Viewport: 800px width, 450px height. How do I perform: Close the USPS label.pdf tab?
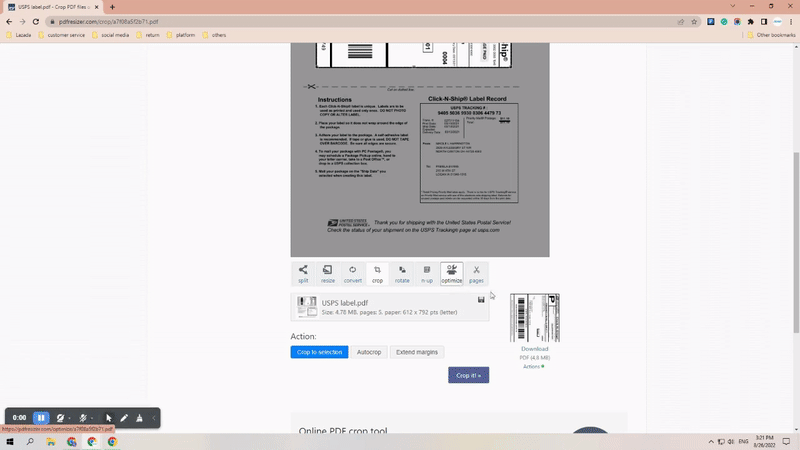pos(96,7)
